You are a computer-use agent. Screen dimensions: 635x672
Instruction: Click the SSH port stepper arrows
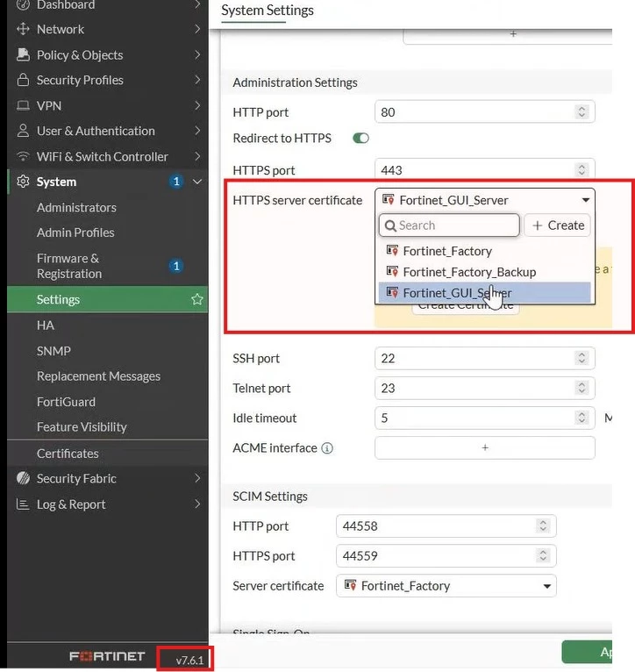[x=581, y=358]
